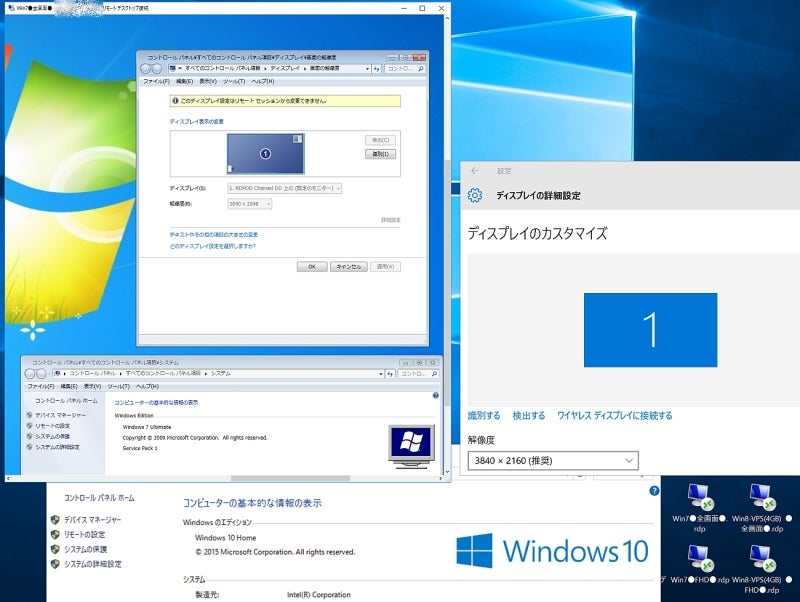
Task: Click search field in Win7 System window
Action: click(x=419, y=374)
